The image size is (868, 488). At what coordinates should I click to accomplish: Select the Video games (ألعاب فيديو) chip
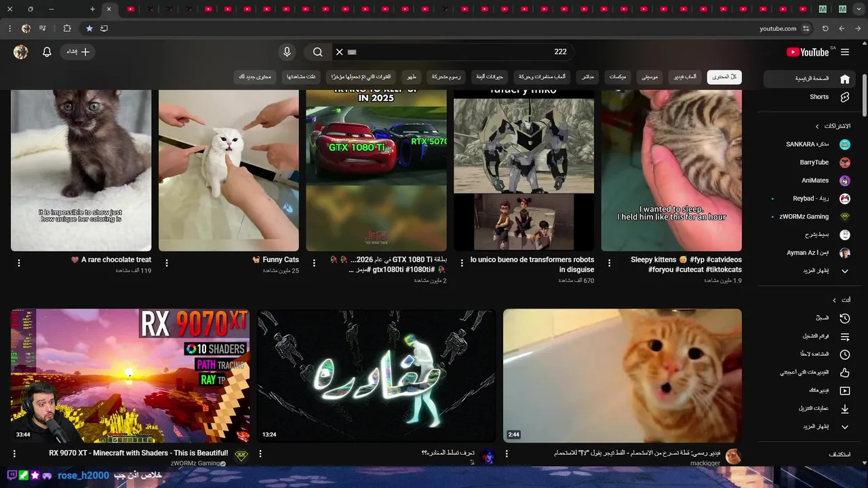684,77
